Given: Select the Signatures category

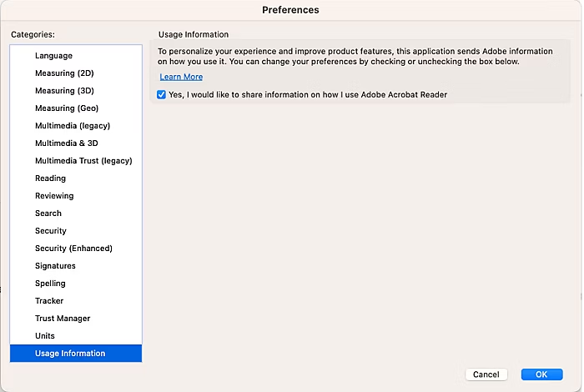Looking at the screenshot, I should pyautogui.click(x=55, y=266).
